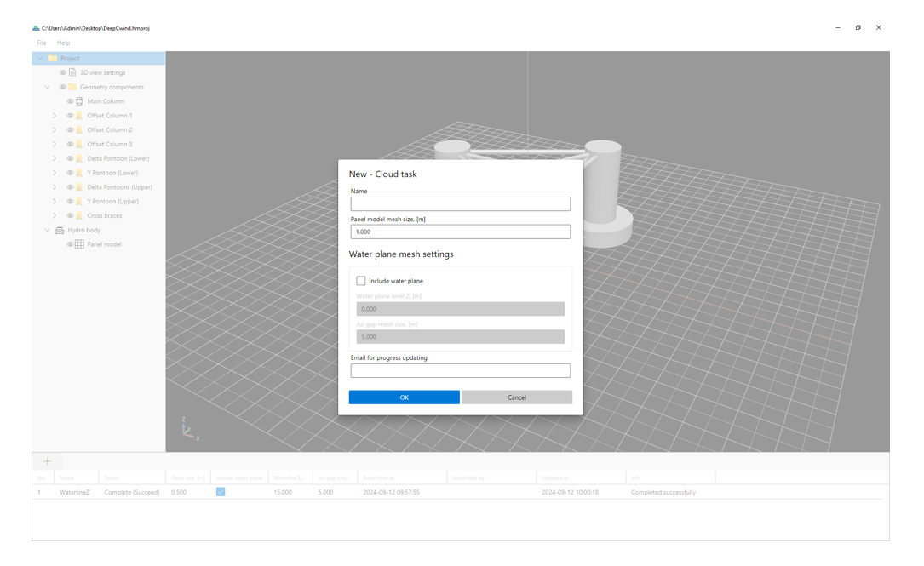This screenshot has width=924, height=566.
Task: Click the XYZ axis gizmo in 3D view
Action: (190, 429)
